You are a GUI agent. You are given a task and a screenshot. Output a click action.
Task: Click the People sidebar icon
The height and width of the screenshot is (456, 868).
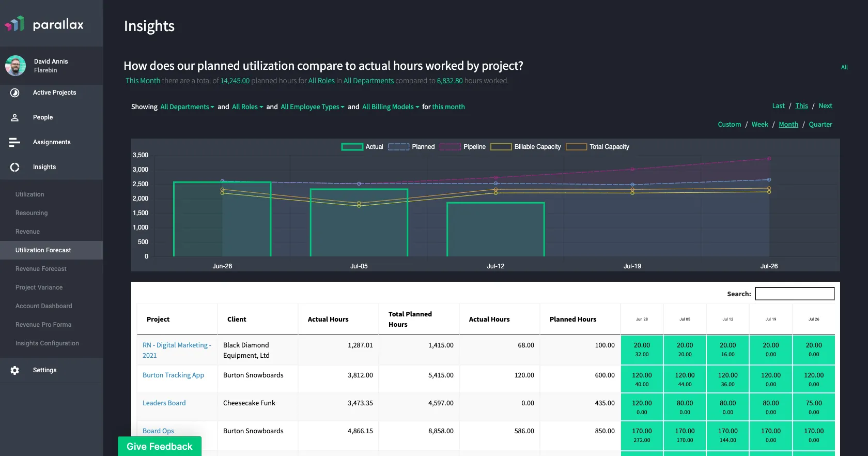pyautogui.click(x=15, y=117)
